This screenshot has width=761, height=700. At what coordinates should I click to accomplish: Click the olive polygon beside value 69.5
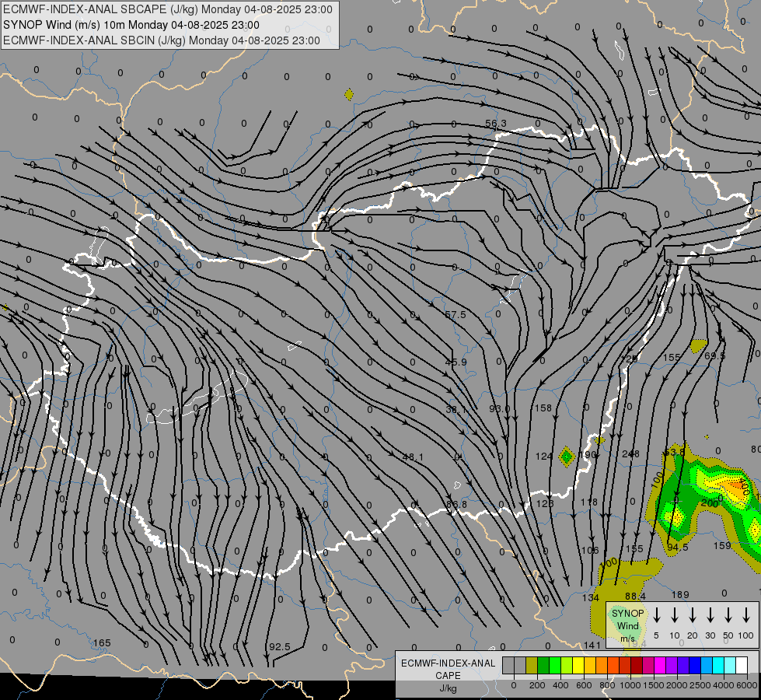click(698, 346)
